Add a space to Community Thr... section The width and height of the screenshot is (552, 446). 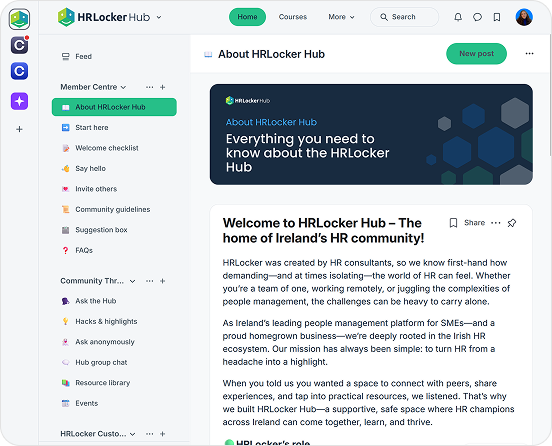[x=163, y=281]
